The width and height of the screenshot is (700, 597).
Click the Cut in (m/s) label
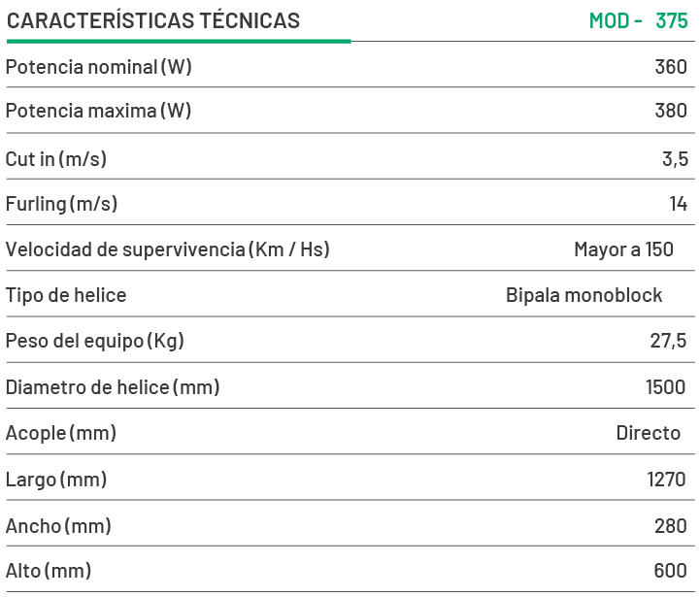point(56,159)
